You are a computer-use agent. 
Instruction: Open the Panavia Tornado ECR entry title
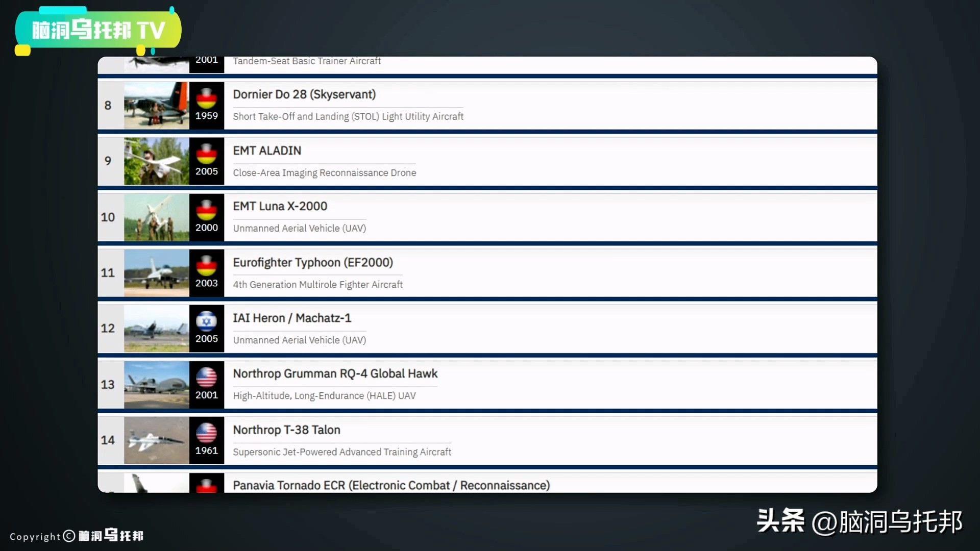(x=391, y=485)
